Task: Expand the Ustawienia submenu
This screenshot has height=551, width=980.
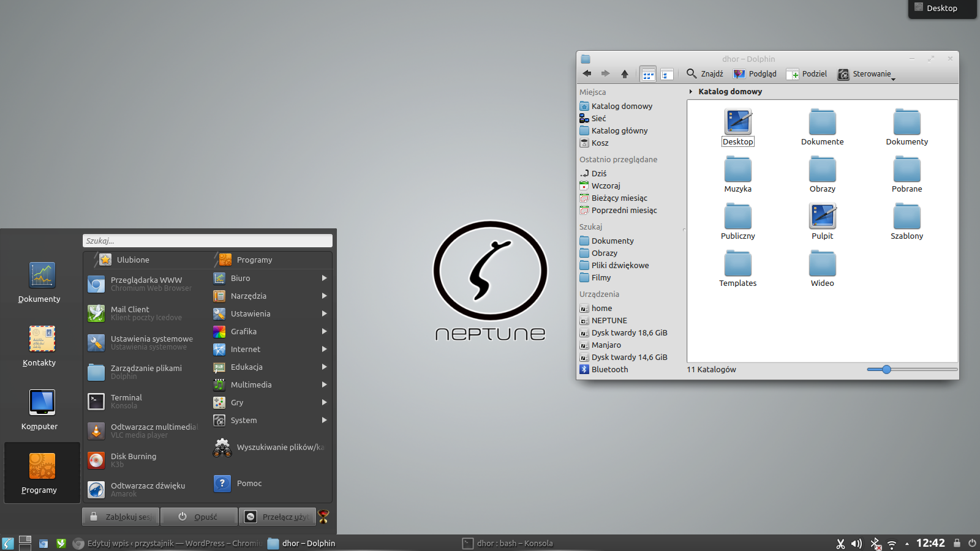Action: click(x=270, y=313)
